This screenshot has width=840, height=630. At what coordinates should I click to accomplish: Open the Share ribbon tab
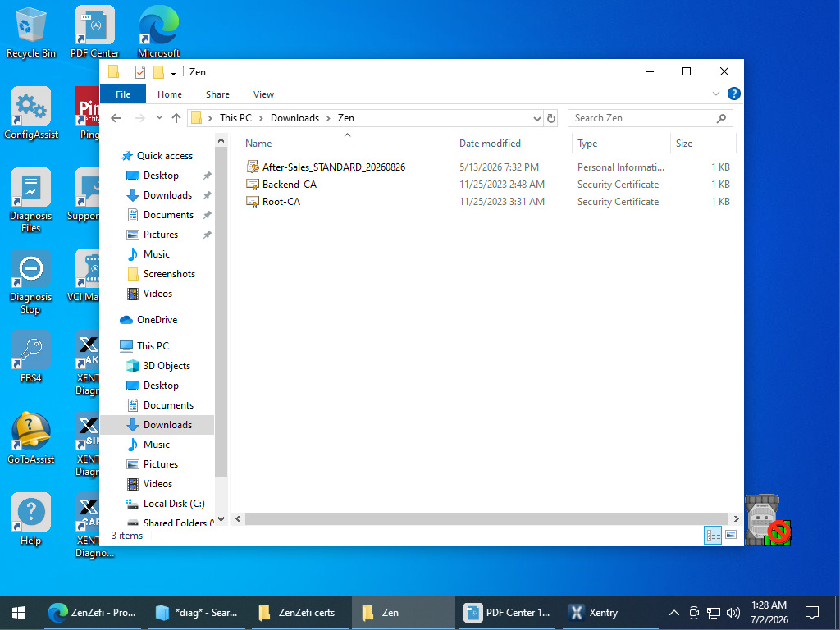pos(217,94)
